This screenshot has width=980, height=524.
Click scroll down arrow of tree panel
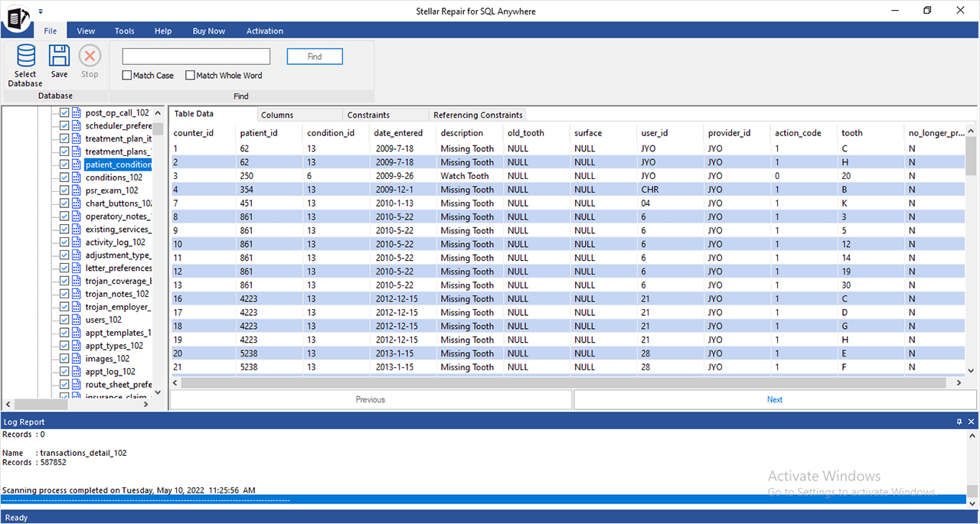click(x=158, y=392)
